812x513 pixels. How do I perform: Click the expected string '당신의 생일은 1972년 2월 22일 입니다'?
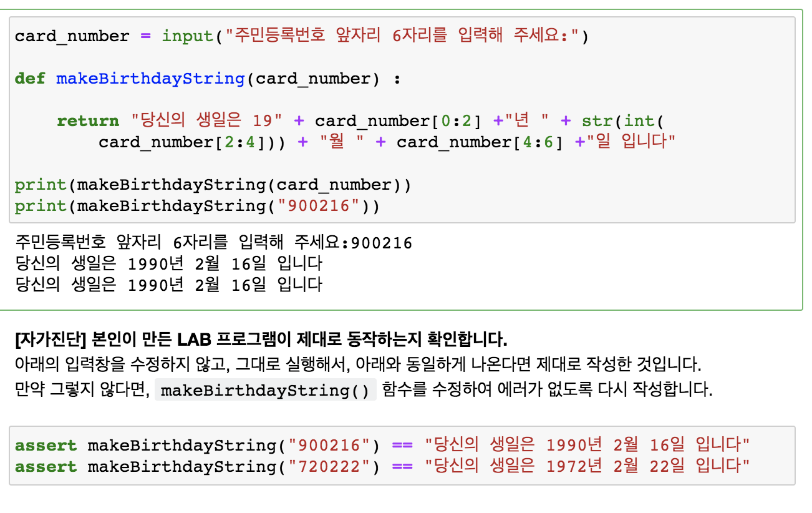click(587, 467)
